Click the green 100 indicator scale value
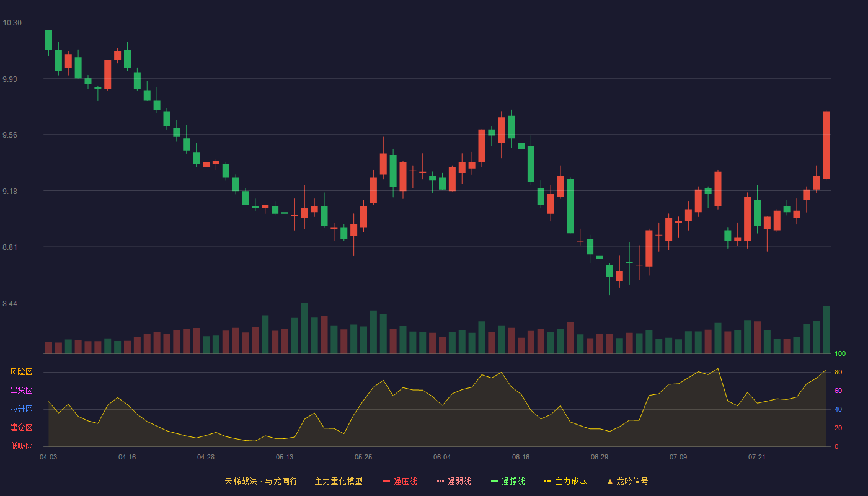The width and height of the screenshot is (868, 496). (x=840, y=353)
